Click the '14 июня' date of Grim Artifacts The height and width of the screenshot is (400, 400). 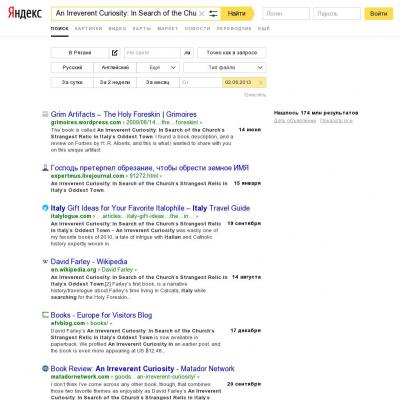coord(250,130)
